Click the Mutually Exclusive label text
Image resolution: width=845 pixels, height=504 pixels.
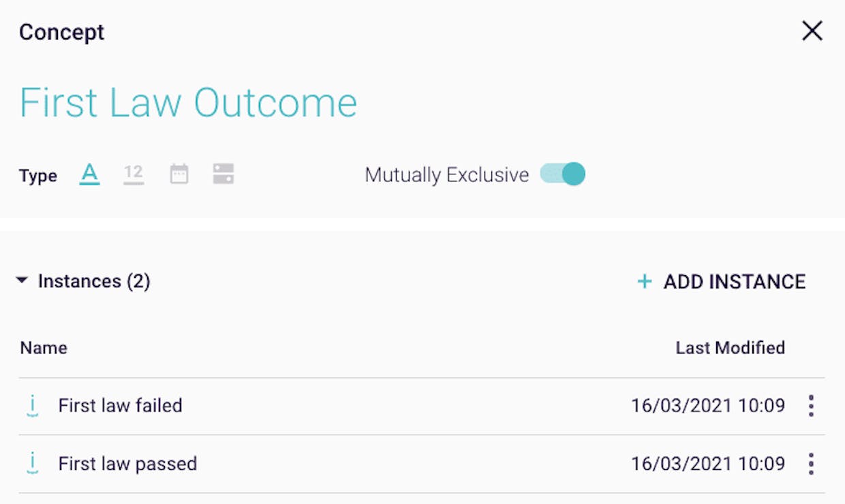point(447,175)
